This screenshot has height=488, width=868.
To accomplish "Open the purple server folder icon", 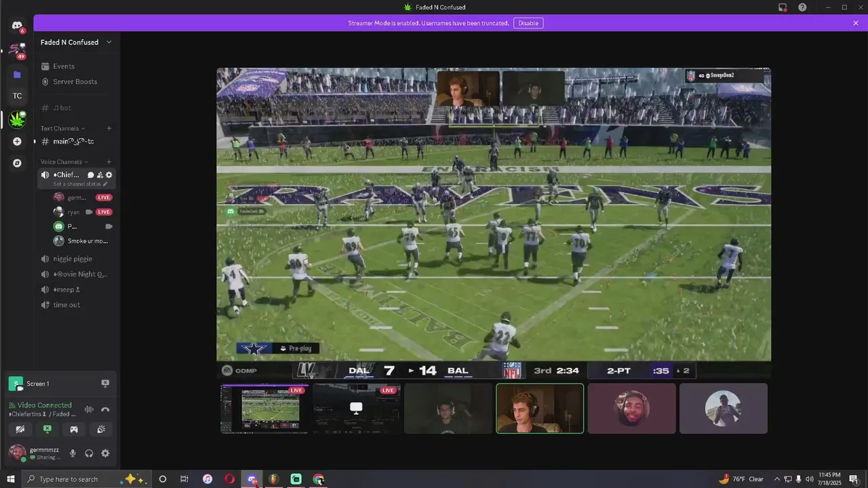I will pos(17,74).
